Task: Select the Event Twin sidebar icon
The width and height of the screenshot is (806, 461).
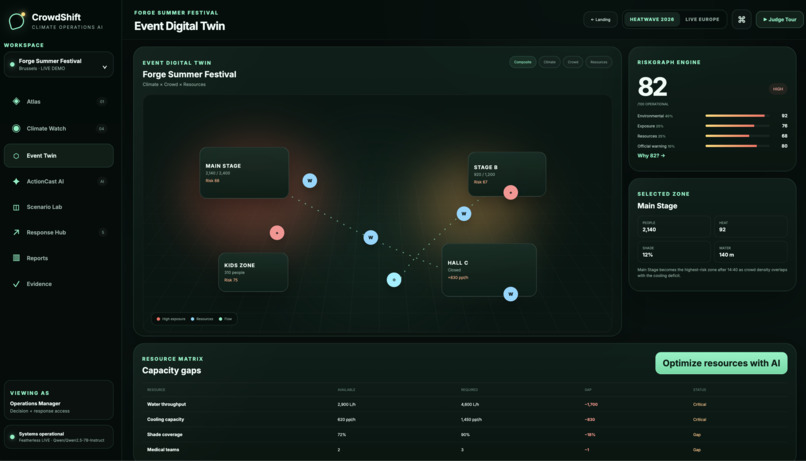Action: pyautogui.click(x=16, y=156)
